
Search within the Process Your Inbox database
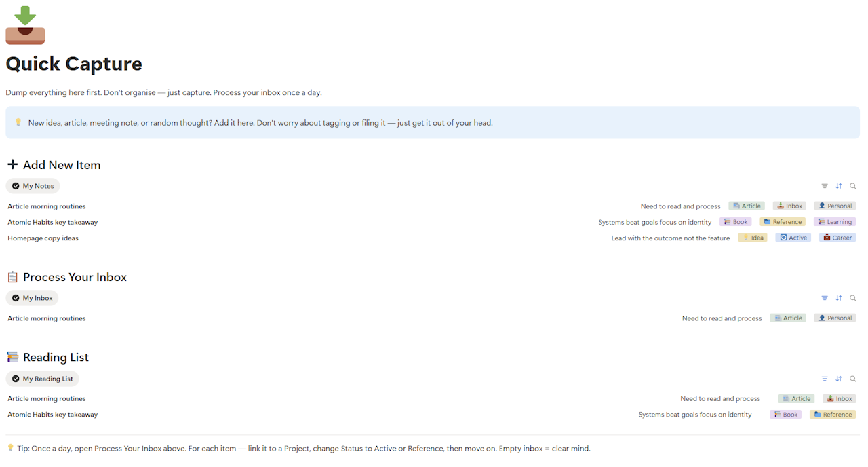pos(853,298)
